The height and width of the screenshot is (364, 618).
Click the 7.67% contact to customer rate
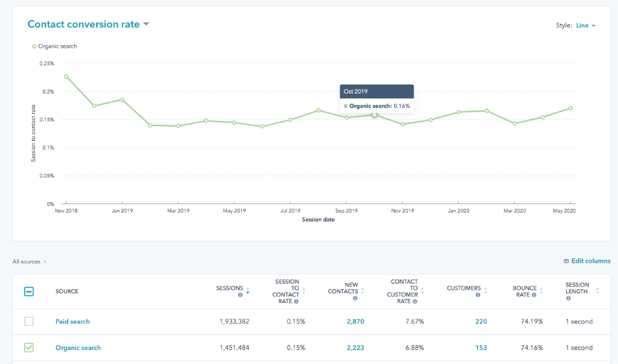point(415,321)
